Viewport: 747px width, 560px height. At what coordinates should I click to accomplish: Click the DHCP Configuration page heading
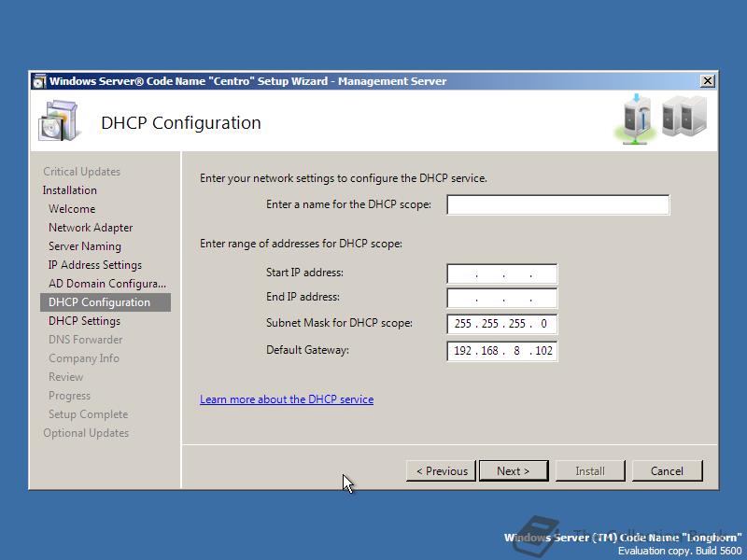pyautogui.click(x=181, y=123)
